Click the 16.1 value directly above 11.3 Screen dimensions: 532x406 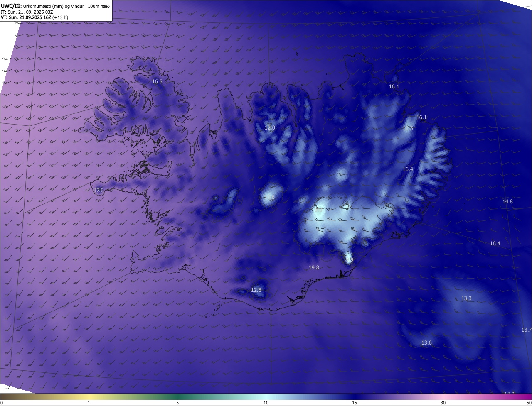coord(421,117)
